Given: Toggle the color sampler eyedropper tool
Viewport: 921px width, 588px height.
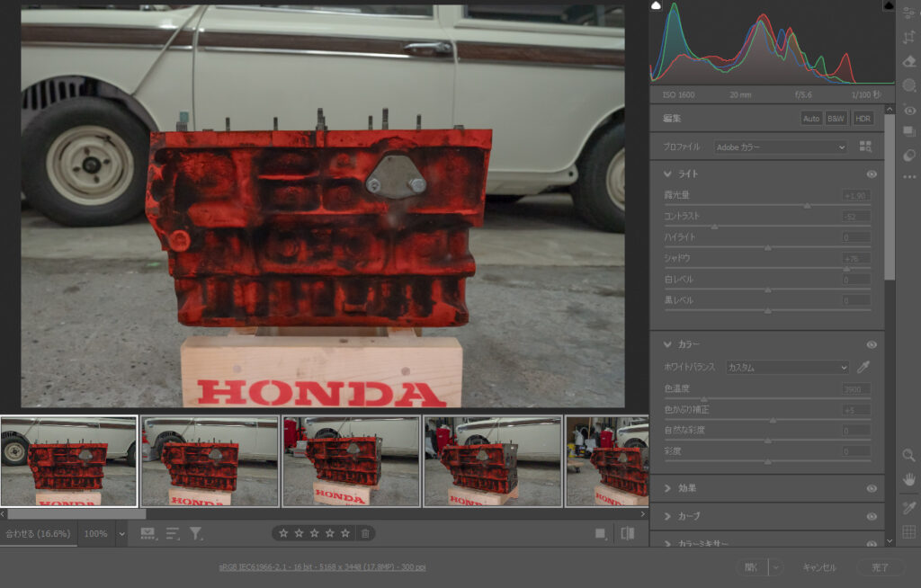Looking at the screenshot, I should pyautogui.click(x=908, y=507).
